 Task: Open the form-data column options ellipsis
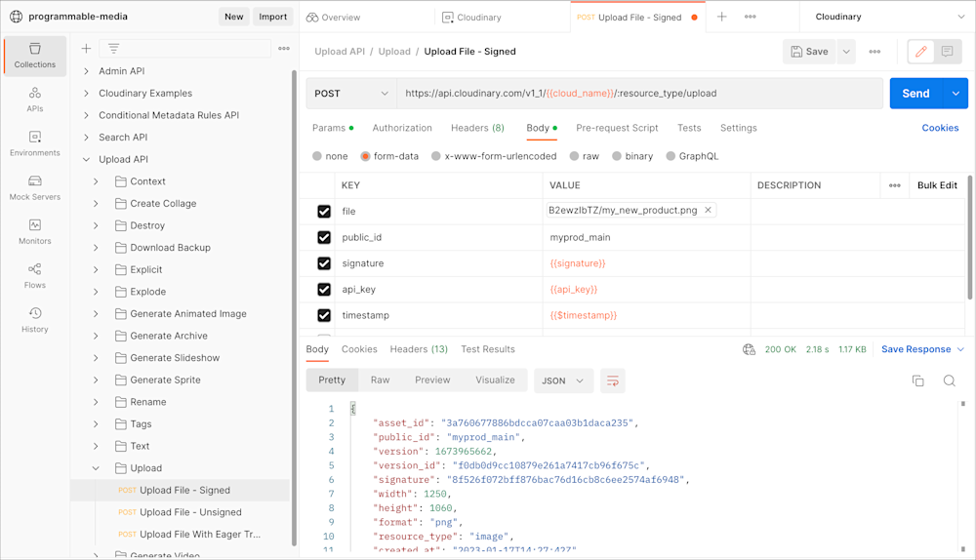(894, 185)
